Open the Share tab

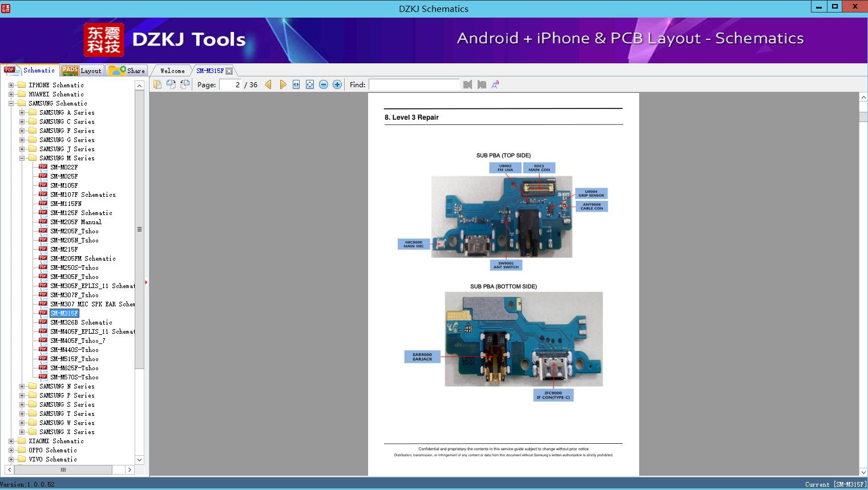[127, 71]
